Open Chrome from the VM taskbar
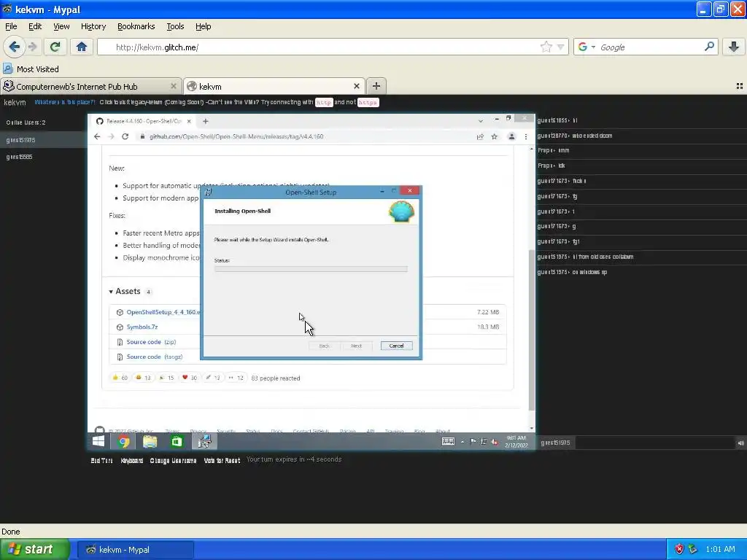747x560 pixels. [x=124, y=442]
